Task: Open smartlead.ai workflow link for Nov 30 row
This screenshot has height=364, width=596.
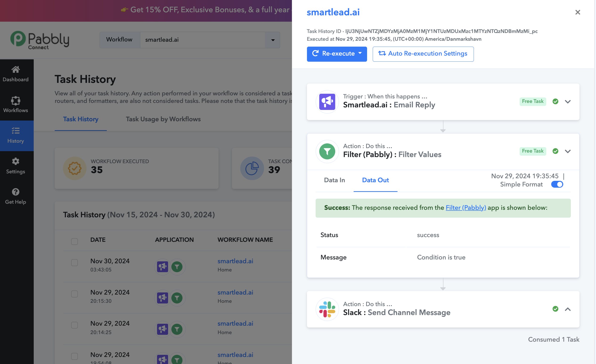Action: [x=235, y=261]
